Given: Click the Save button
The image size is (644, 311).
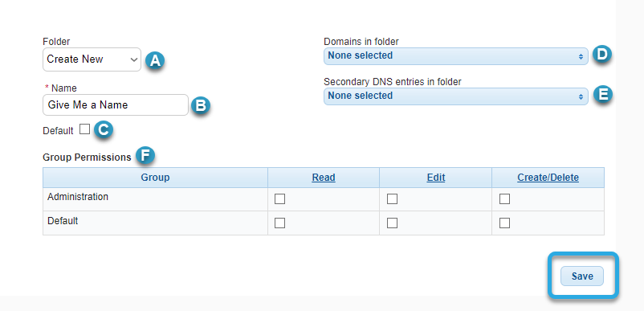Looking at the screenshot, I should click(x=582, y=276).
